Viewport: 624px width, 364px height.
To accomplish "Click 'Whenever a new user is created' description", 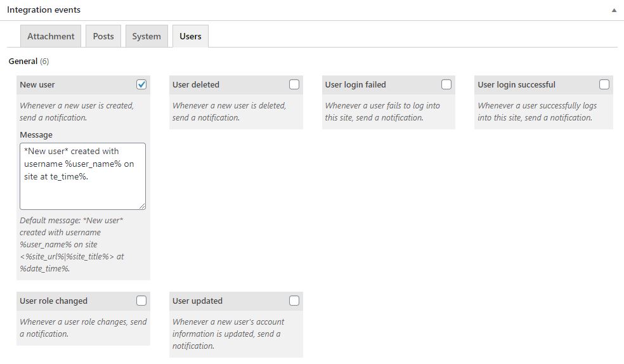I will point(77,112).
